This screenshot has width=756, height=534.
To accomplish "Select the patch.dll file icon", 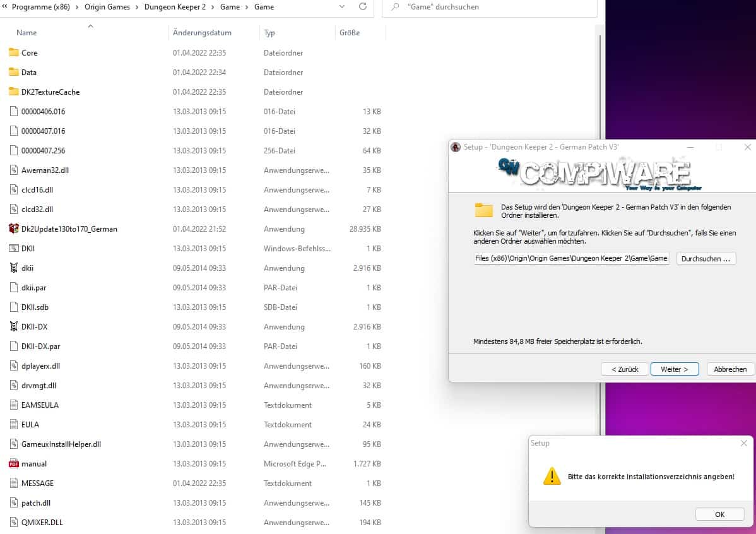I will coord(13,502).
